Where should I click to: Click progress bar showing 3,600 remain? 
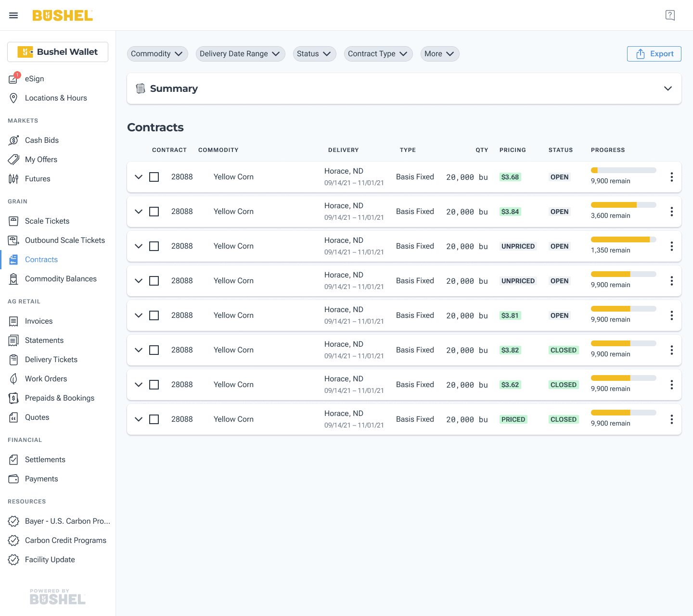(x=624, y=205)
